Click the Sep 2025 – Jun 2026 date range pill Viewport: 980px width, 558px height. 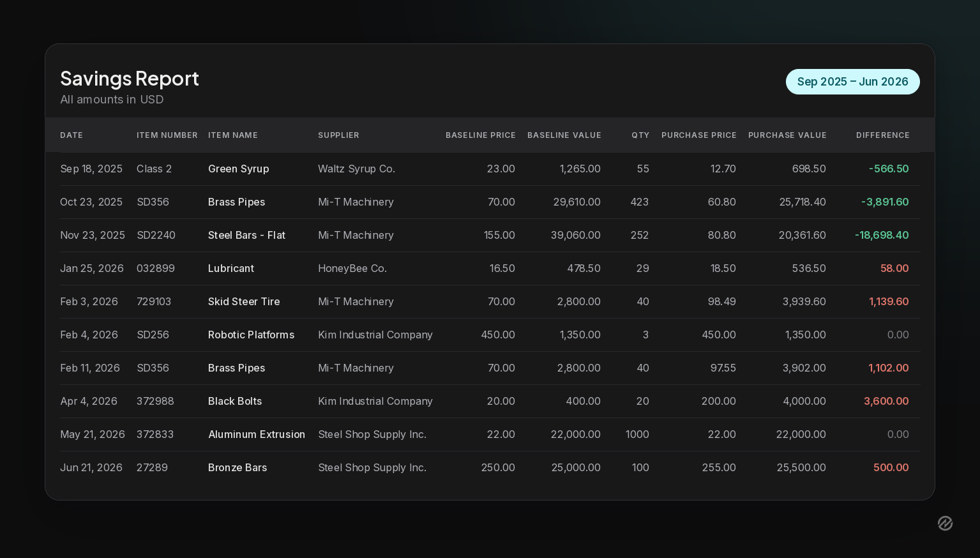(852, 82)
